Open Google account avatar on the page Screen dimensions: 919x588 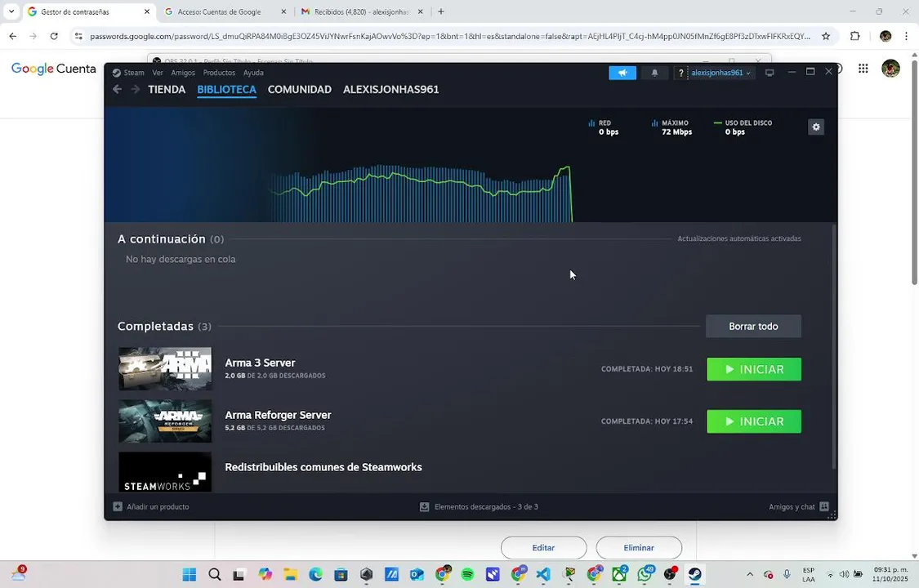[x=890, y=69]
